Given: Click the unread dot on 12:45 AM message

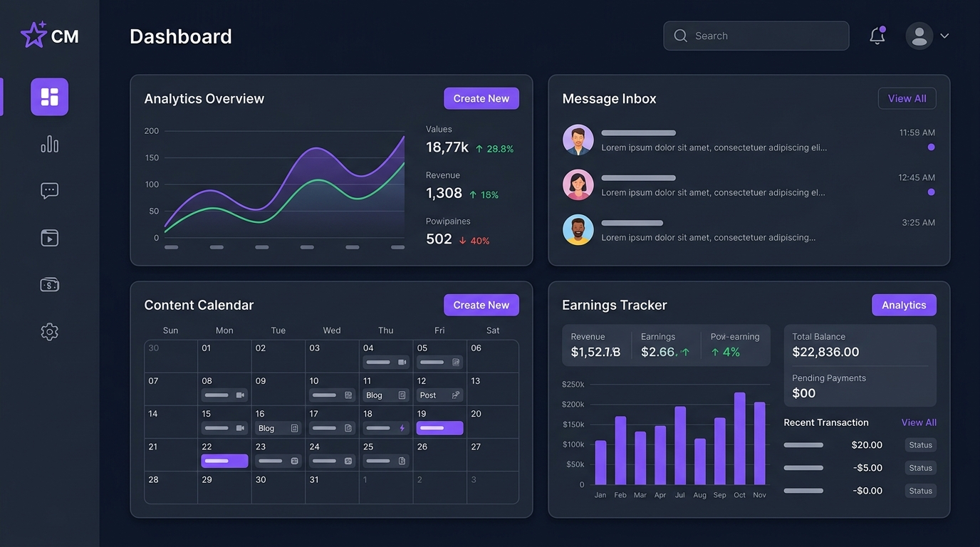Looking at the screenshot, I should tap(932, 192).
